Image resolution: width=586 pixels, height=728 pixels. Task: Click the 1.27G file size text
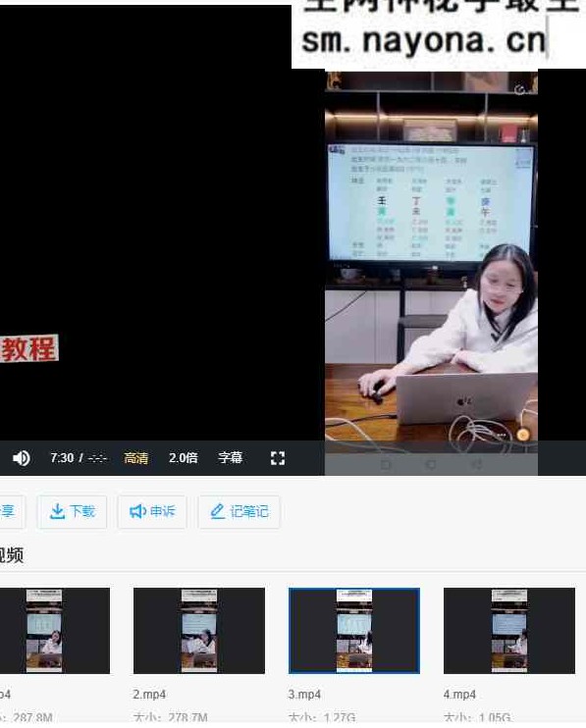(x=341, y=717)
